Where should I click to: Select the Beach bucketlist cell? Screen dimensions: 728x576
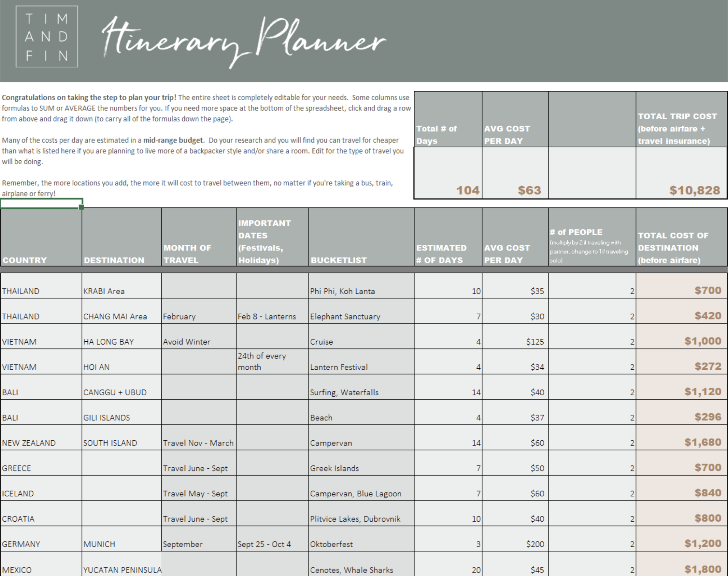click(361, 412)
